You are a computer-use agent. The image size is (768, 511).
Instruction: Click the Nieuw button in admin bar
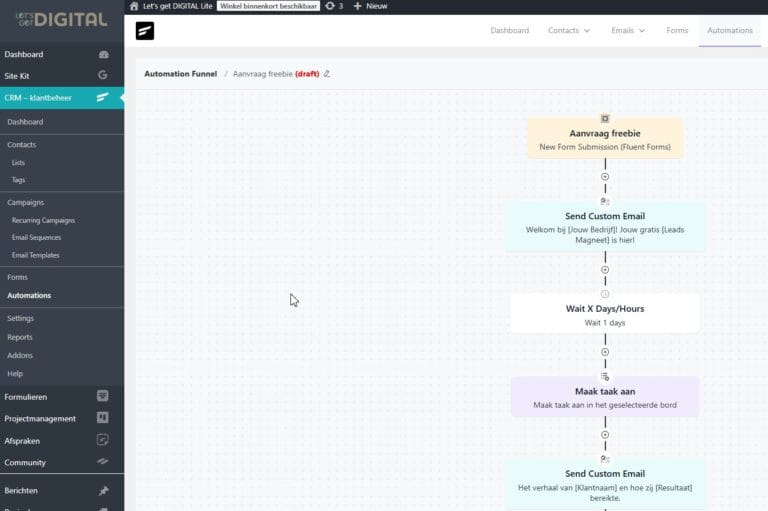(x=370, y=6)
